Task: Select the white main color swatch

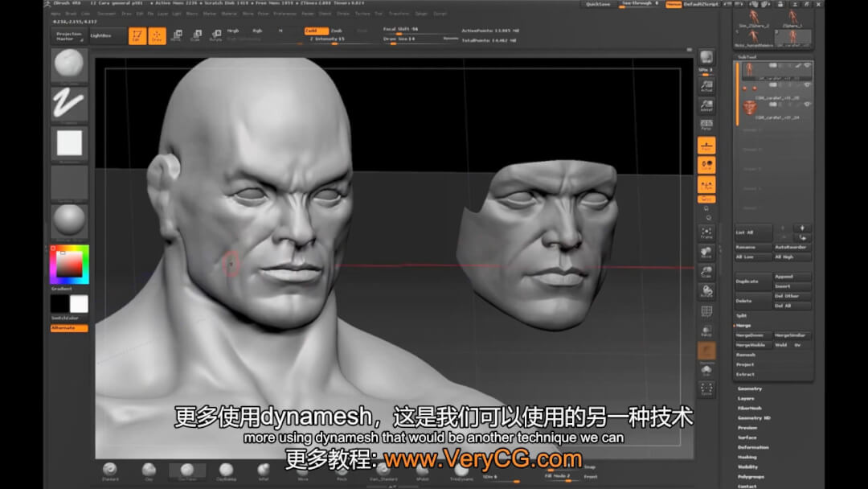Action: point(79,304)
